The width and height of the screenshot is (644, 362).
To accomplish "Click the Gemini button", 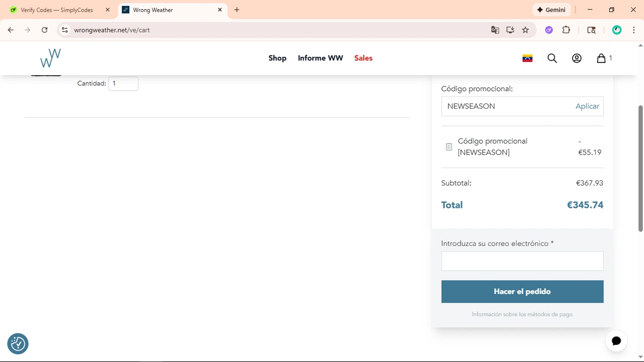I will pyautogui.click(x=552, y=10).
